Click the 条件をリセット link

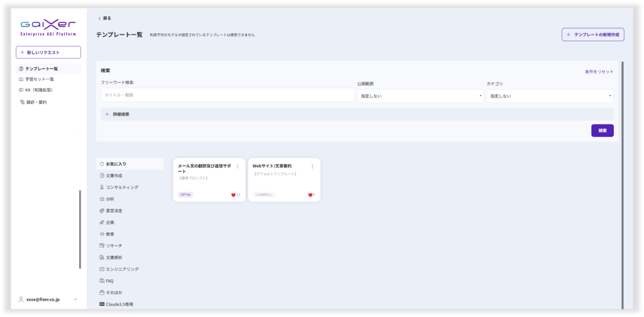point(599,72)
